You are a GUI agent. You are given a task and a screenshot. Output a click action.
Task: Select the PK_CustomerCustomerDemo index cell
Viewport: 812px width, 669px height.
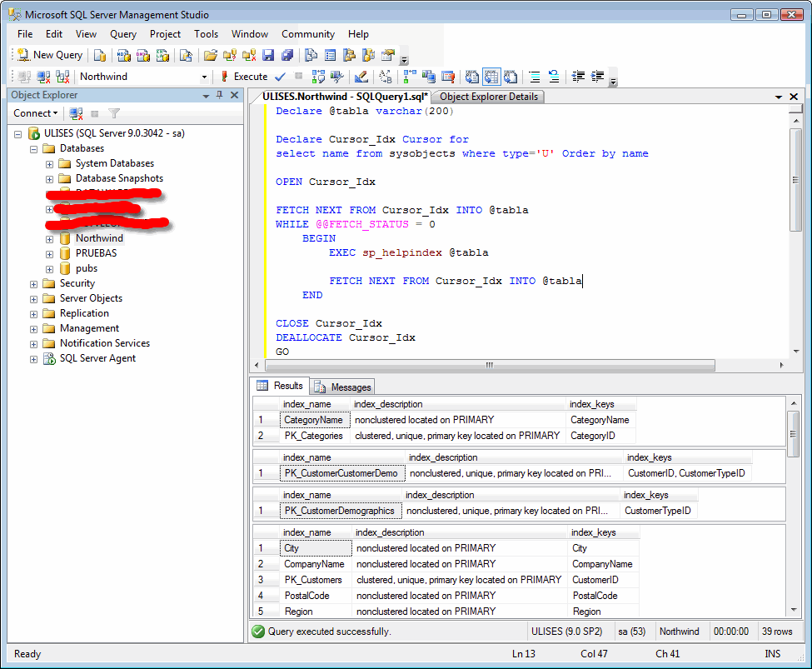point(341,474)
